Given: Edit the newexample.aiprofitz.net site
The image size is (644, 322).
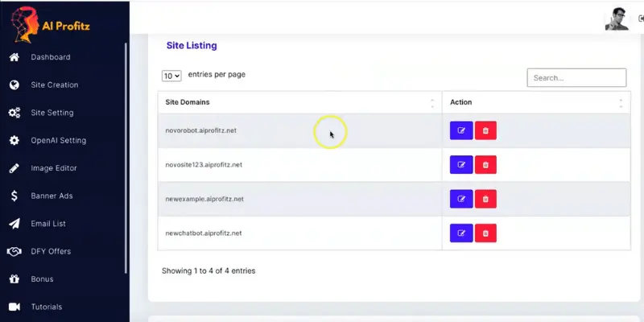Looking at the screenshot, I should click(461, 199).
